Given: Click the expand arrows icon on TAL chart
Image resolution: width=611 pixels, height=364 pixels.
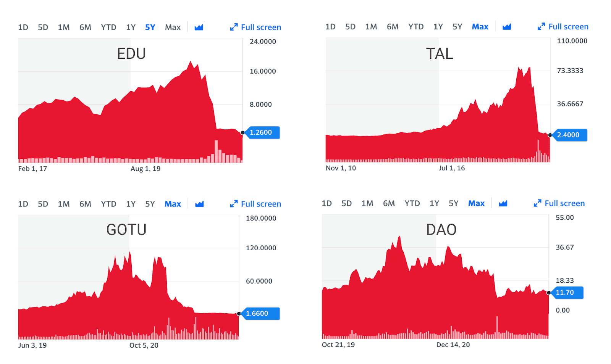Looking at the screenshot, I should (x=541, y=27).
